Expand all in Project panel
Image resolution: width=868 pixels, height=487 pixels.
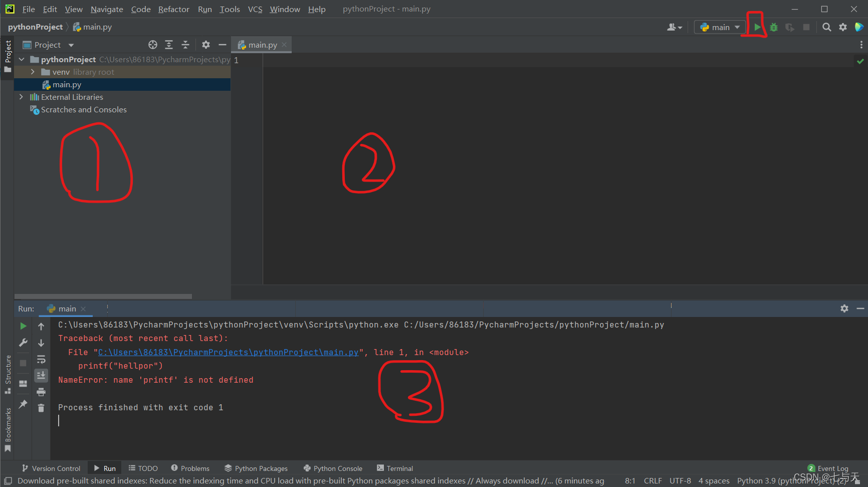[169, 45]
